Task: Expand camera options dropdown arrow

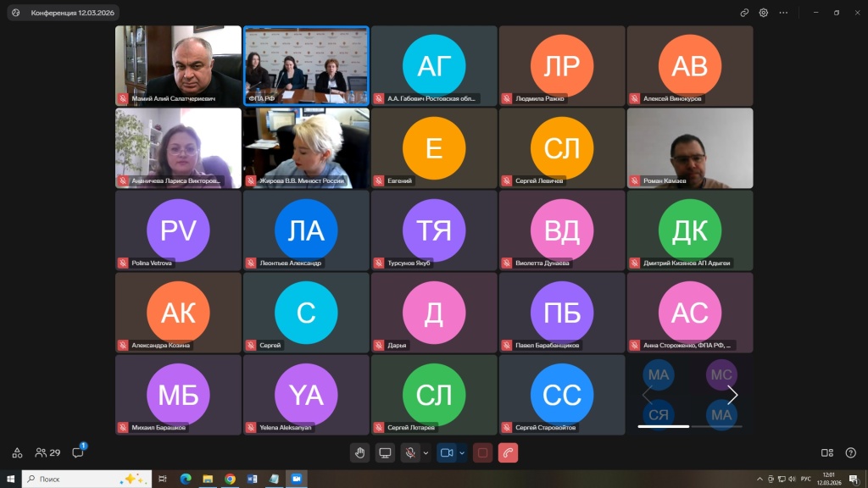Action: 462,452
